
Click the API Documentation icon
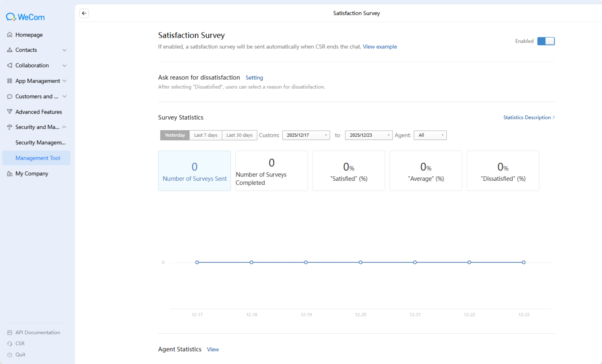click(10, 332)
